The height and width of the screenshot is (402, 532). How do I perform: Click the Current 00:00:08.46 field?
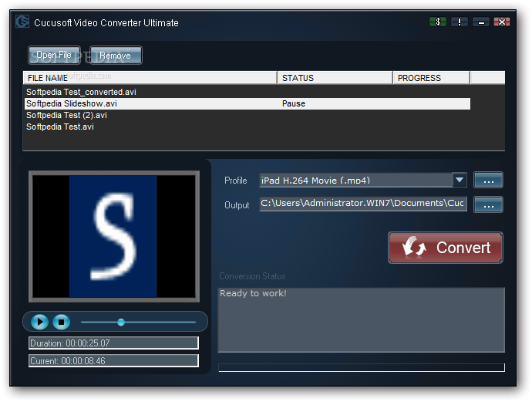(x=113, y=360)
